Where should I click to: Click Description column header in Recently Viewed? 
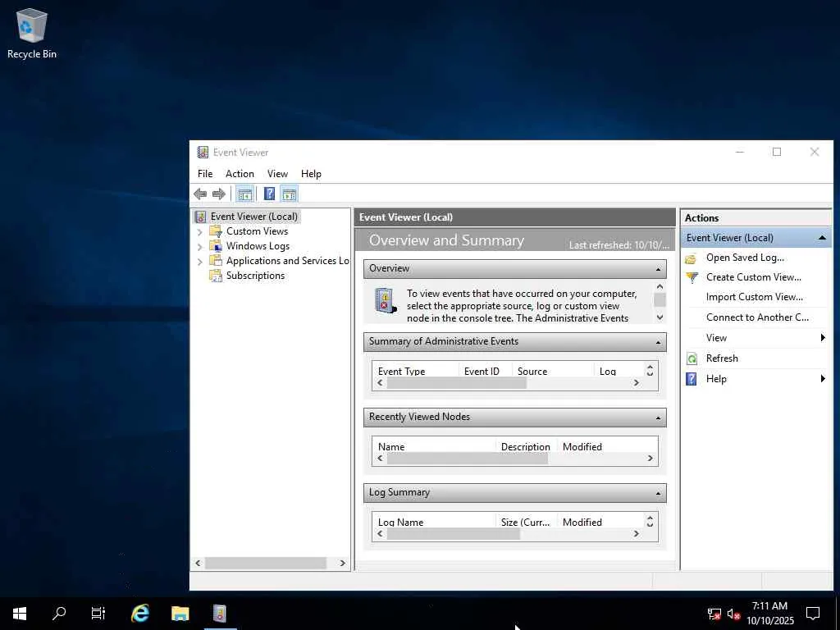(x=525, y=447)
